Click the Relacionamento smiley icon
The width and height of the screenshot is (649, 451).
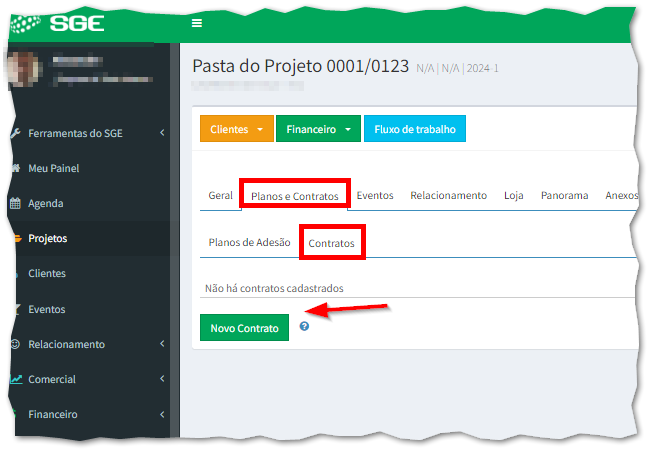(x=15, y=344)
